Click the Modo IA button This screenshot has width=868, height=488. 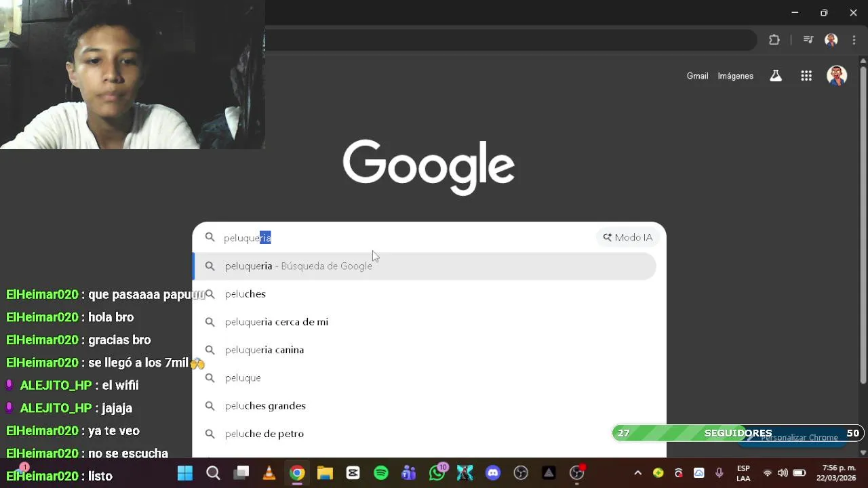point(628,237)
